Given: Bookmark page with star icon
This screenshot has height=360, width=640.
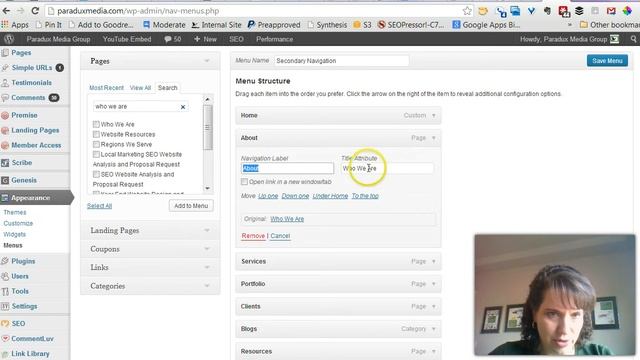Looking at the screenshot, I should coord(467,11).
